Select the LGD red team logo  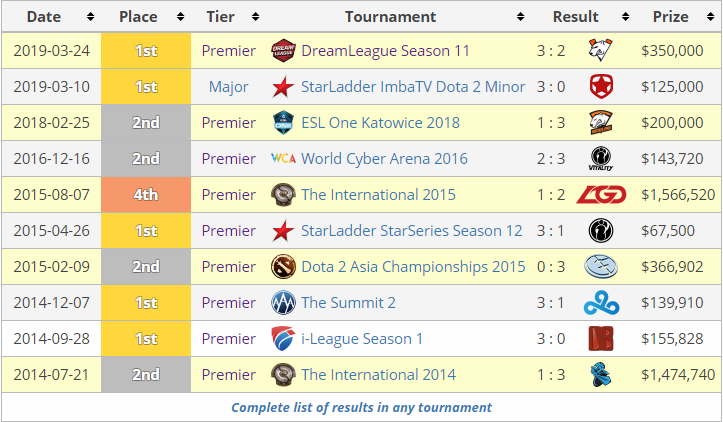pos(601,195)
